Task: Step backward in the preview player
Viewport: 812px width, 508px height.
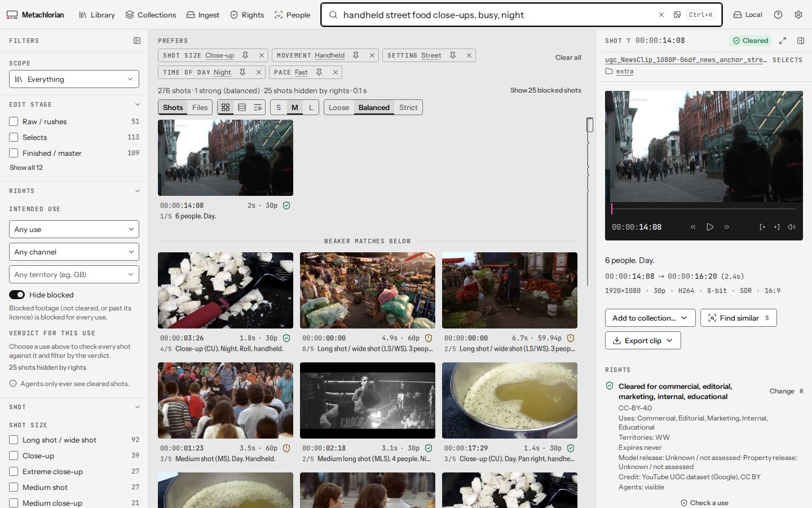Action: point(694,227)
